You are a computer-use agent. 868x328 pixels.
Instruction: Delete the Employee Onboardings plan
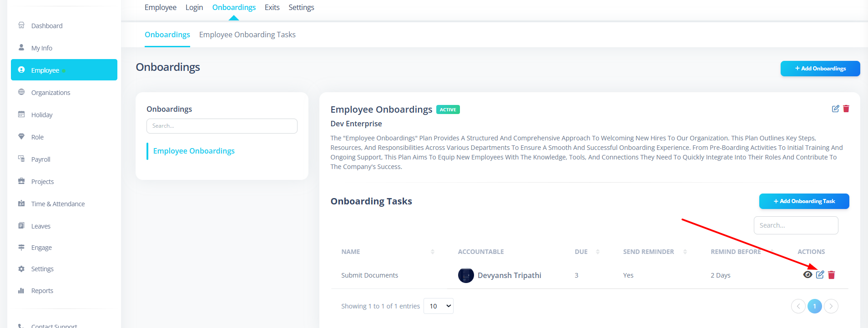(846, 109)
